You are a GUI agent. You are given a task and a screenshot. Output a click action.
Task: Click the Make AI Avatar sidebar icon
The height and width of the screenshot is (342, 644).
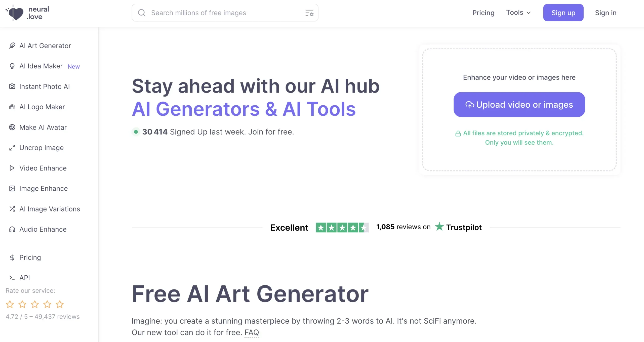click(x=12, y=127)
